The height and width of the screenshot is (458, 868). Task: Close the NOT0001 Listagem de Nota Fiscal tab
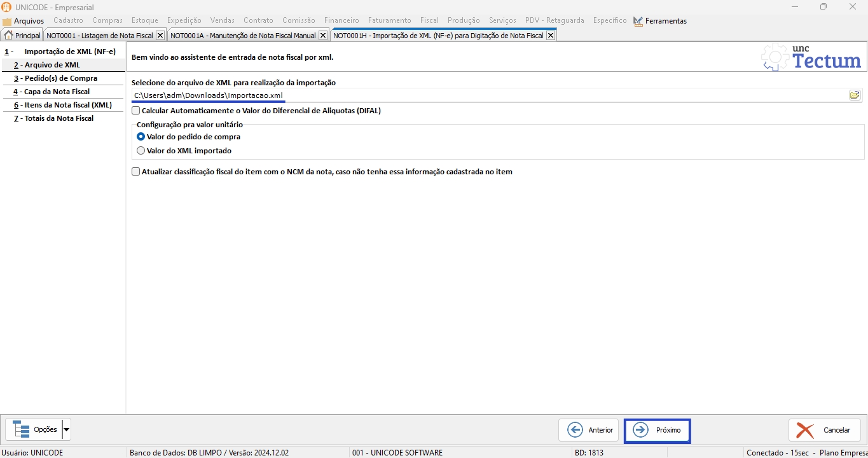pos(160,36)
